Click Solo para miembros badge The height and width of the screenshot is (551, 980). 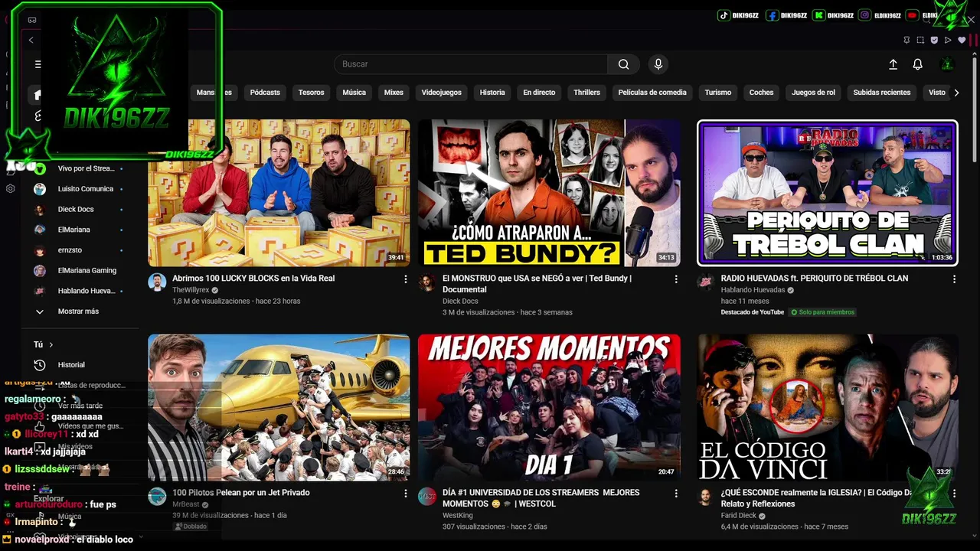tap(822, 312)
